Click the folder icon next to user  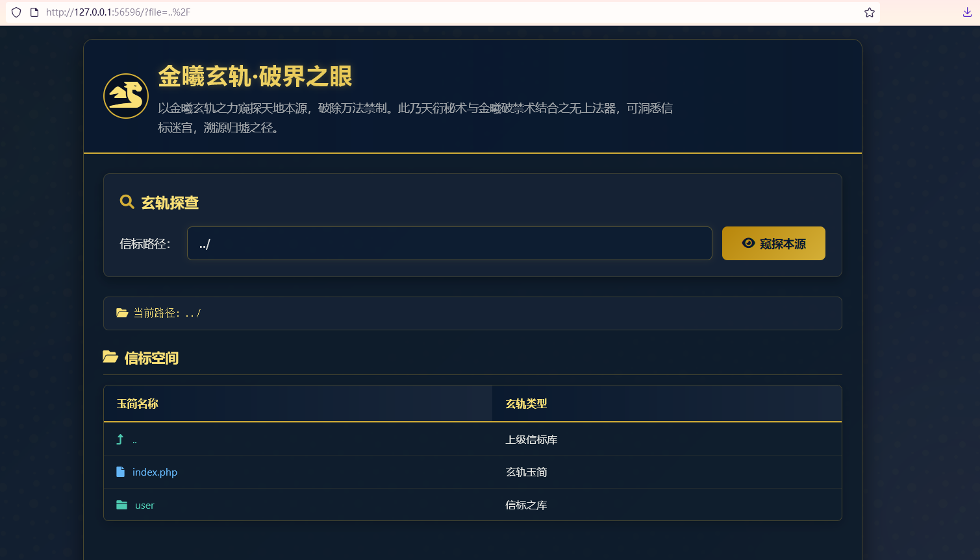click(121, 505)
